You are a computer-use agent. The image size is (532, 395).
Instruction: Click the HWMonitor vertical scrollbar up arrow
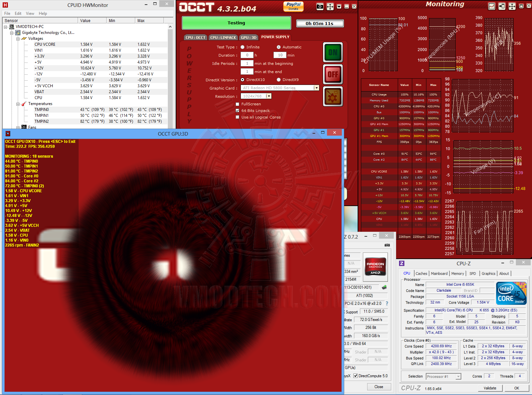click(x=170, y=27)
